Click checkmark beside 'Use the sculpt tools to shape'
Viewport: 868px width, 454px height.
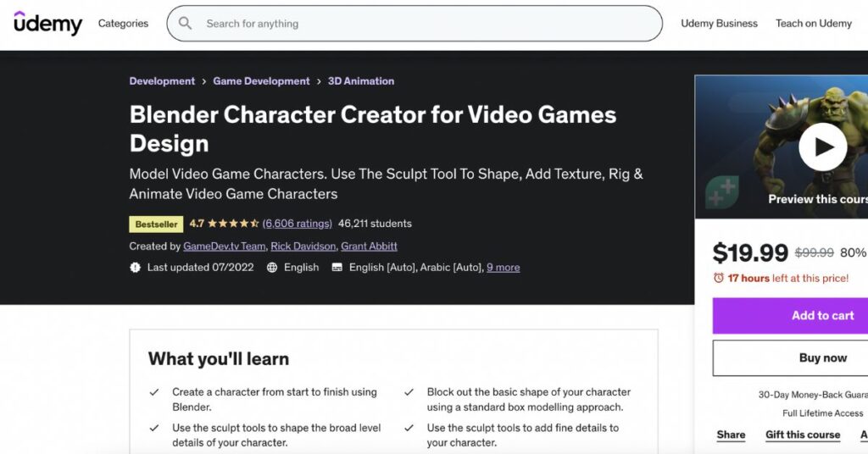[154, 428]
